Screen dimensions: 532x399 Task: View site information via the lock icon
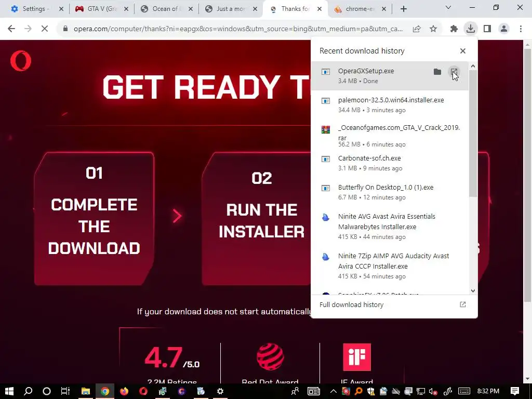65,29
